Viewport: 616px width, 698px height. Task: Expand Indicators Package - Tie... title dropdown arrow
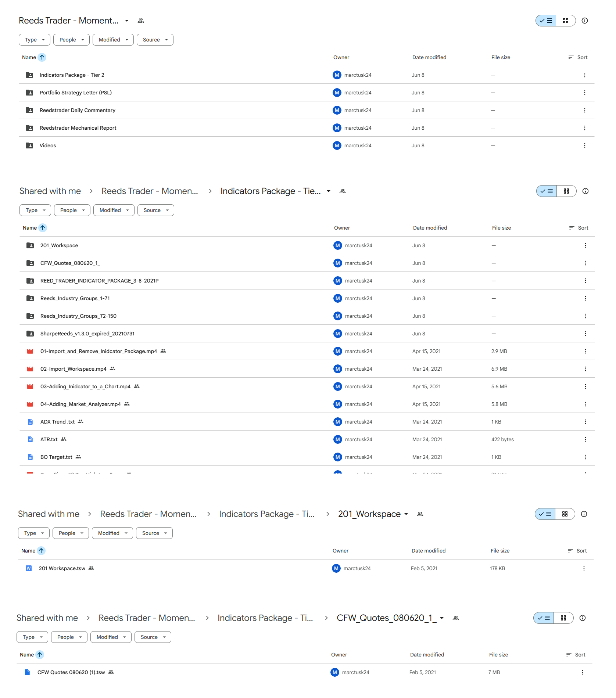tap(329, 191)
